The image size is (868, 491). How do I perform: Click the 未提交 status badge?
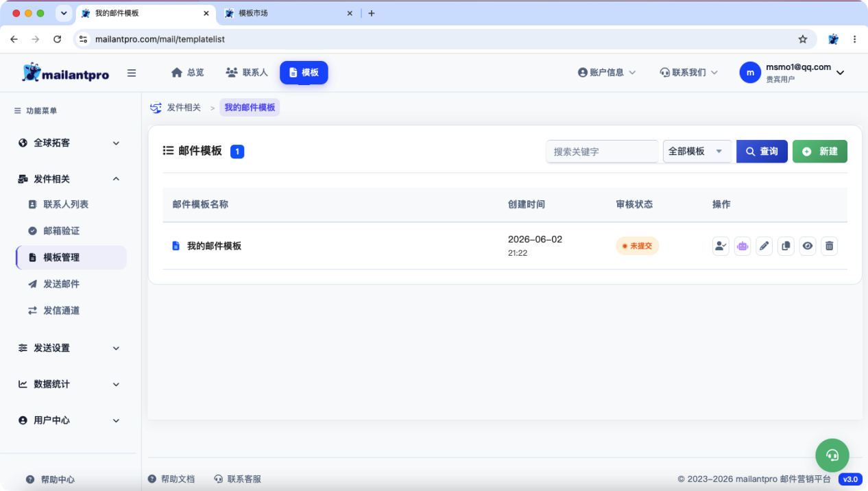pyautogui.click(x=638, y=245)
